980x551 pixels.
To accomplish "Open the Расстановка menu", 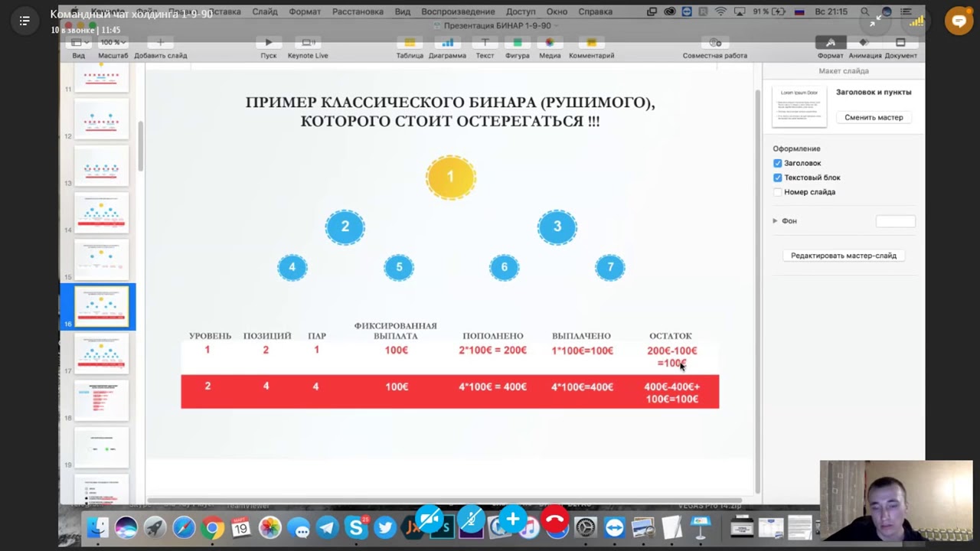I will (x=358, y=11).
